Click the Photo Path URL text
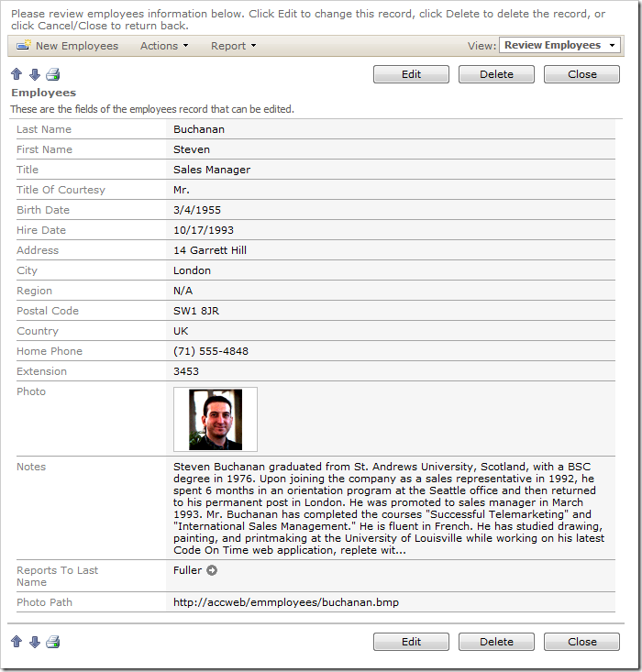 [286, 602]
